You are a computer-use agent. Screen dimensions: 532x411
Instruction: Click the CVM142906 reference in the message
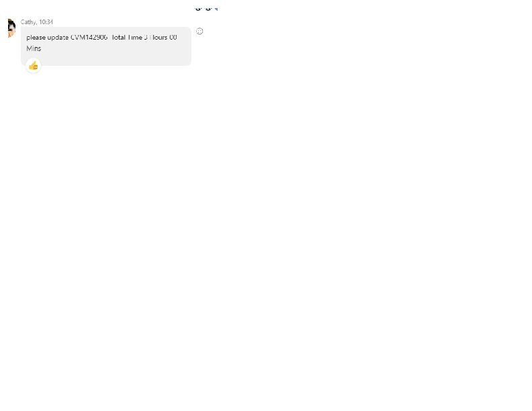(89, 38)
